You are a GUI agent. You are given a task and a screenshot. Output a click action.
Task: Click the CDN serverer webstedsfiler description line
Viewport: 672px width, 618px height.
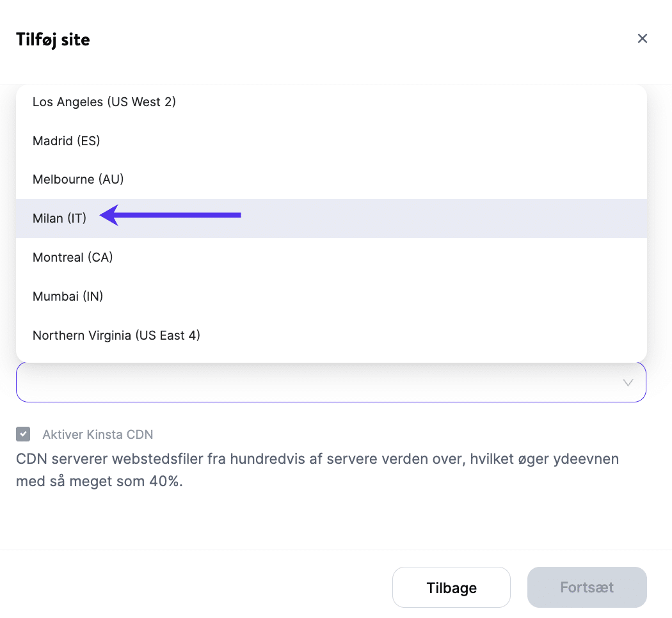317,459
